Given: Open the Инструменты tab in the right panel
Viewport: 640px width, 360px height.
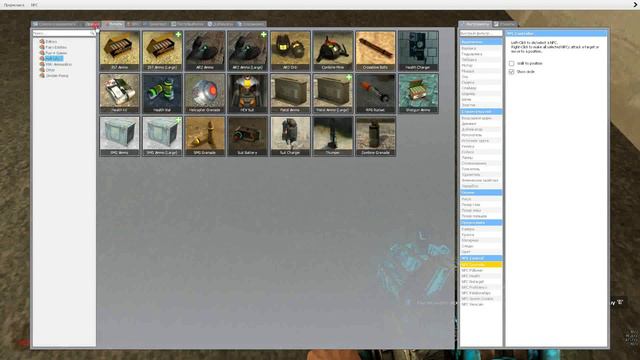Looking at the screenshot, I should [x=475, y=24].
